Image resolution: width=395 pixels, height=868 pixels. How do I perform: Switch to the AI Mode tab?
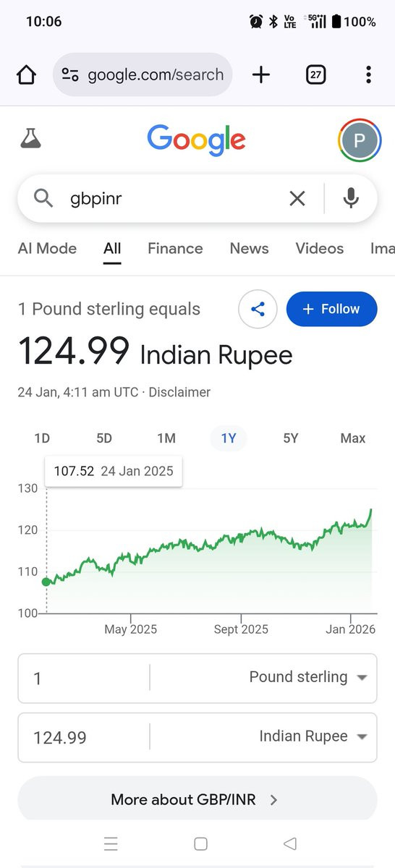tap(47, 249)
